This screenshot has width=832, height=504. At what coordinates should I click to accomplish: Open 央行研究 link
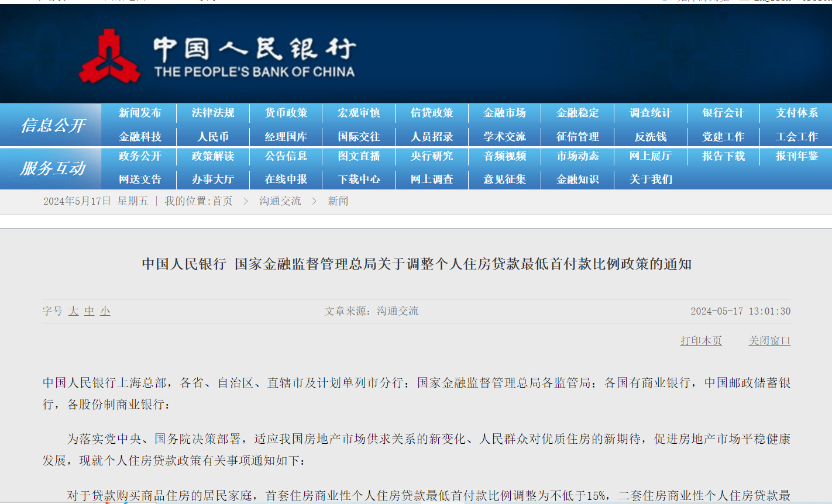click(x=432, y=156)
